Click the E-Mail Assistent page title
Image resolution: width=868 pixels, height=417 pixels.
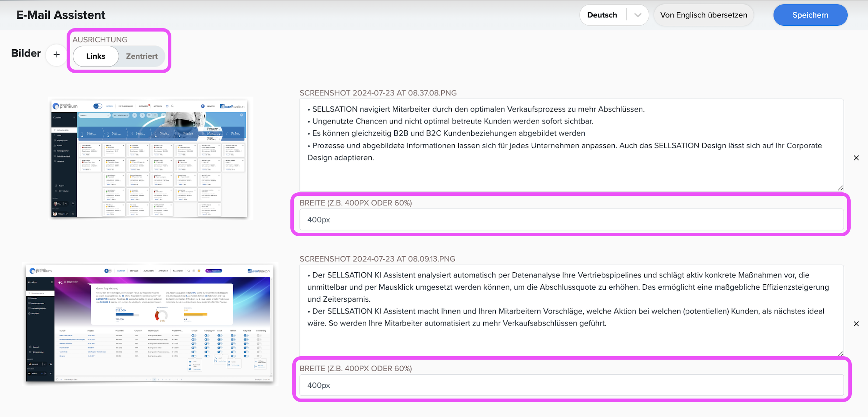pyautogui.click(x=60, y=15)
